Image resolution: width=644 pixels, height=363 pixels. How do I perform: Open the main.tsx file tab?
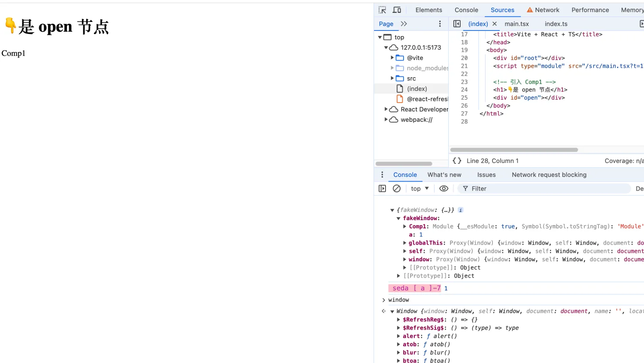516,24
